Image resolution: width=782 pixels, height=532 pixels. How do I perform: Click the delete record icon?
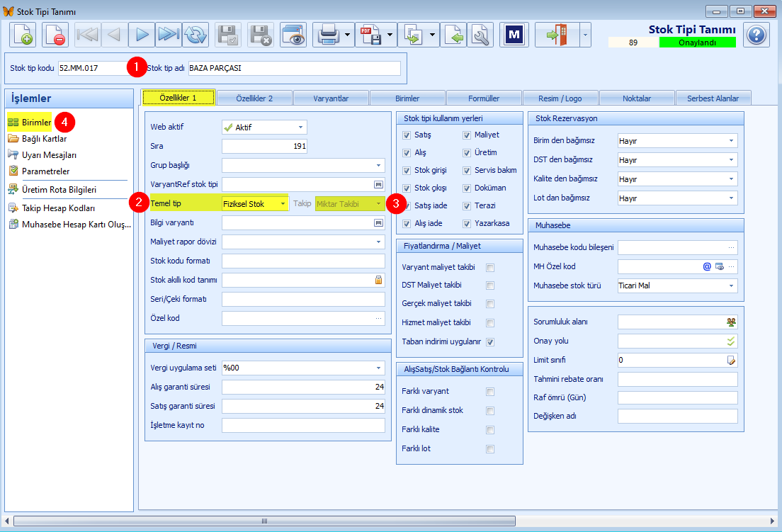[x=55, y=35]
